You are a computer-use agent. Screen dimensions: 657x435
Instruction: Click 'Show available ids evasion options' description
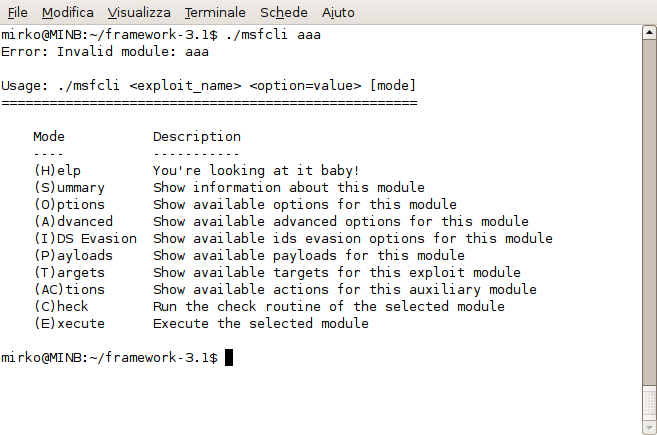pos(353,238)
